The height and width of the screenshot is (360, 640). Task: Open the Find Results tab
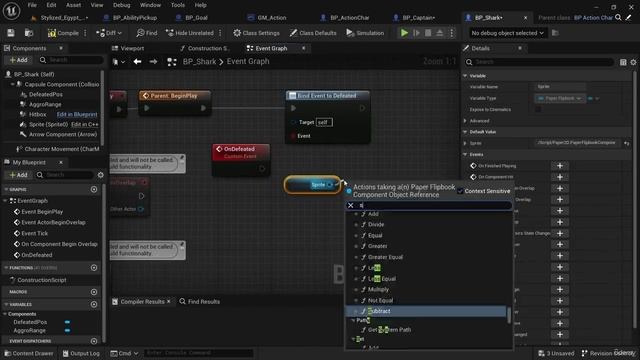[x=200, y=302]
